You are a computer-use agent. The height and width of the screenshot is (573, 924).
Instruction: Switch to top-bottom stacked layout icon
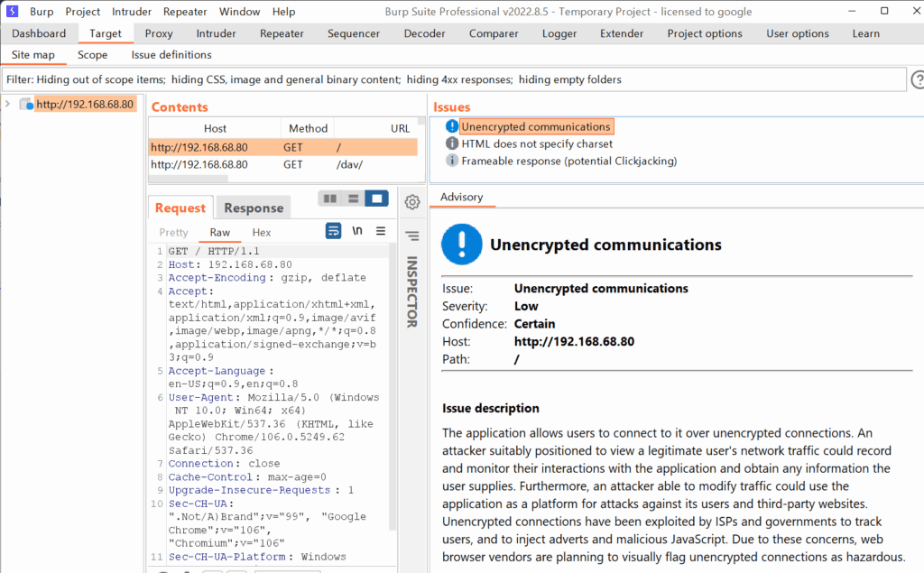(354, 199)
